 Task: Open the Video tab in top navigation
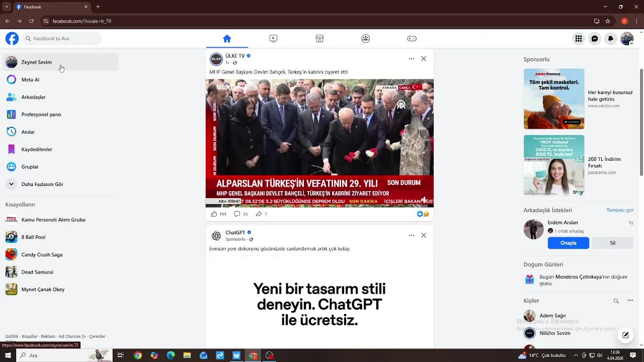[273, 39]
